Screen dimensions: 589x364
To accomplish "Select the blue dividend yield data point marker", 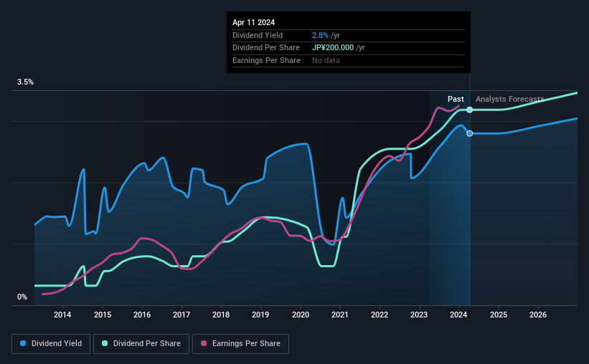I will pyautogui.click(x=470, y=133).
